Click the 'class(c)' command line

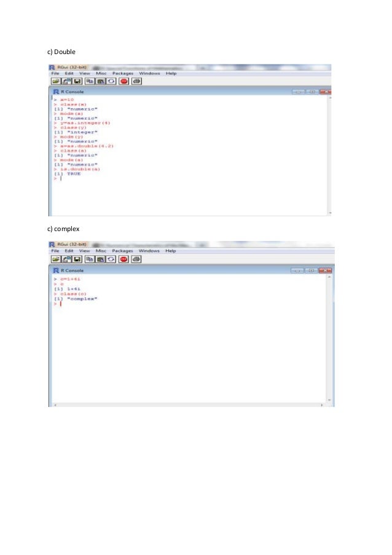point(70,294)
